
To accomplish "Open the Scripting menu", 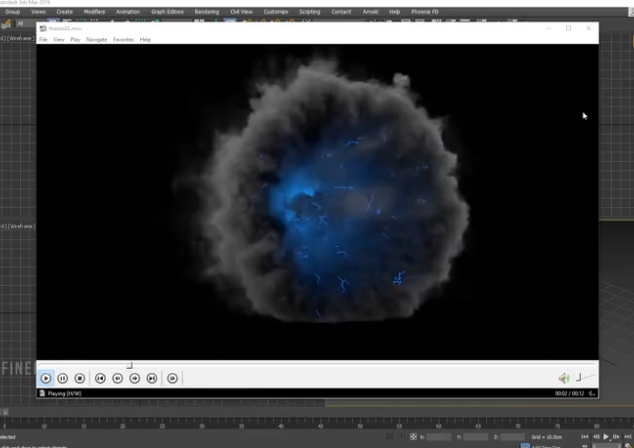I will (310, 12).
